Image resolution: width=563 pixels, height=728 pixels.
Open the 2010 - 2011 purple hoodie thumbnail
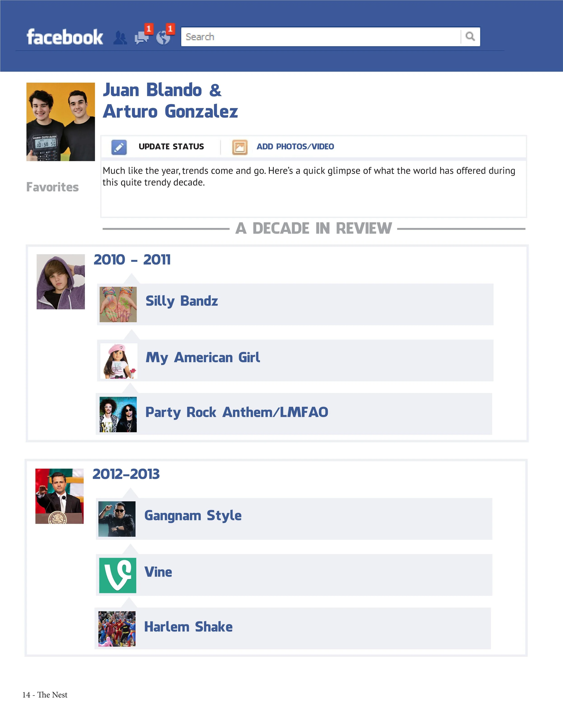pos(61,282)
